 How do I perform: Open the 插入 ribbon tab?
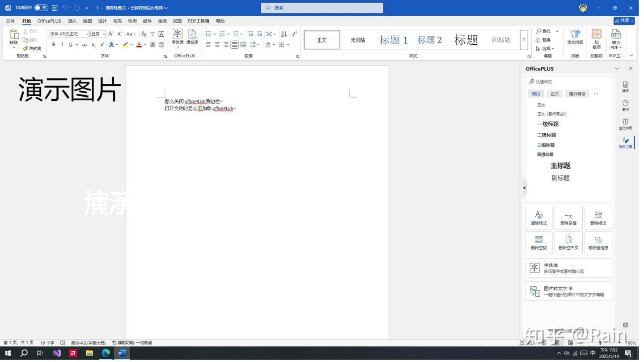(x=72, y=21)
